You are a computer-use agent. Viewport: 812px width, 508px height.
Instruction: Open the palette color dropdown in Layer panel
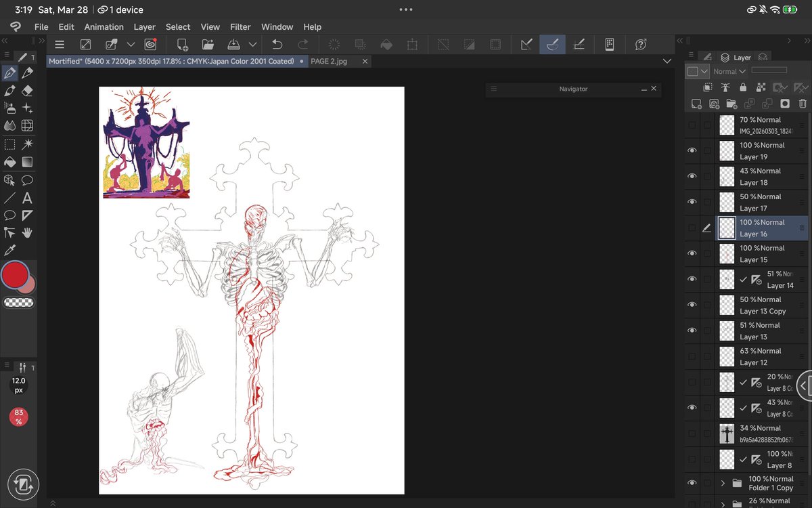click(697, 71)
